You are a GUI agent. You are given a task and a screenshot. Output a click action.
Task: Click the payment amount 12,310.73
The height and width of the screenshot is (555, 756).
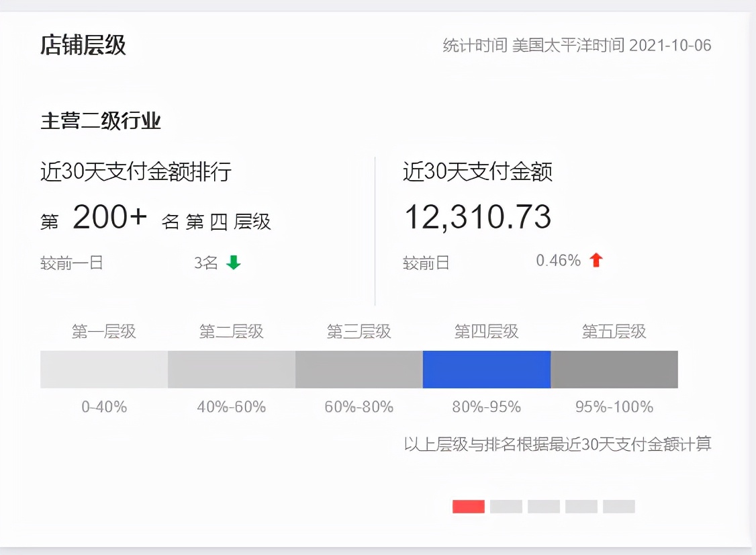click(x=478, y=216)
